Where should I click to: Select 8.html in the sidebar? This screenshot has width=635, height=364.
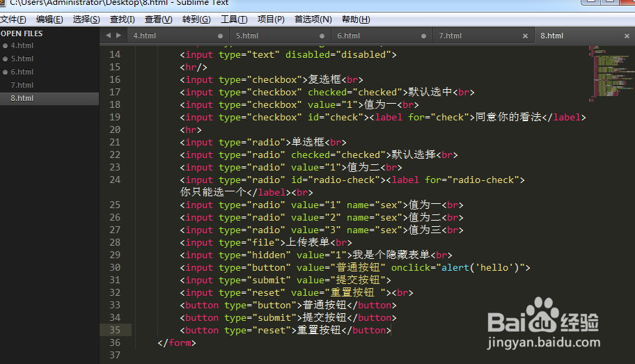[x=49, y=98]
